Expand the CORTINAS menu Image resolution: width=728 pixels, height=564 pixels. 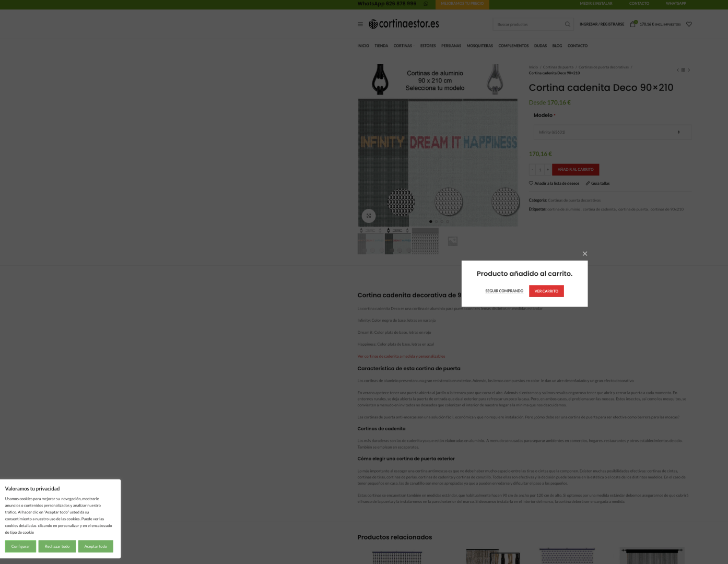403,46
